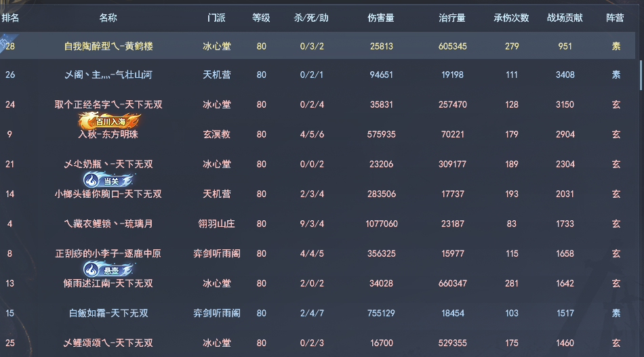
Task: Click the 百川入海 flame title badge
Action: point(108,122)
